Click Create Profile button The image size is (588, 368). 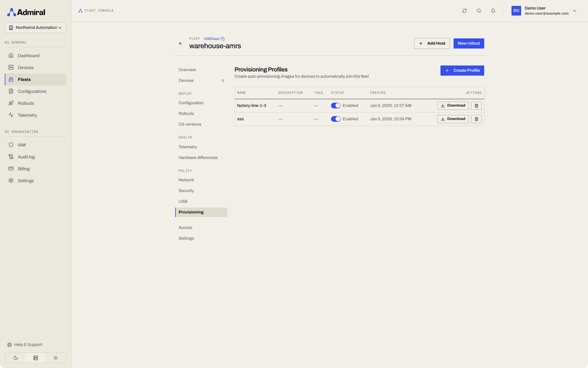(462, 71)
